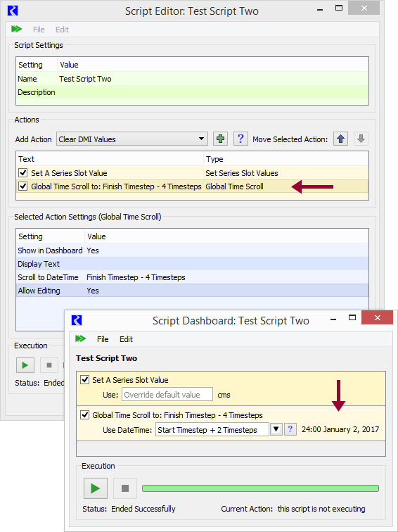This screenshot has height=532, width=398.
Task: Open the File menu in Script Editor
Action: coord(39,30)
